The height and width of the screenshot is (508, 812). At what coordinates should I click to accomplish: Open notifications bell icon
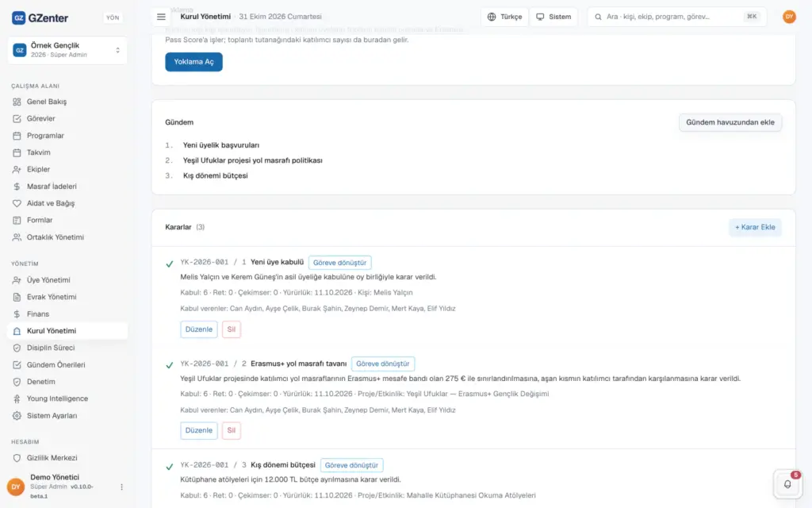(787, 483)
